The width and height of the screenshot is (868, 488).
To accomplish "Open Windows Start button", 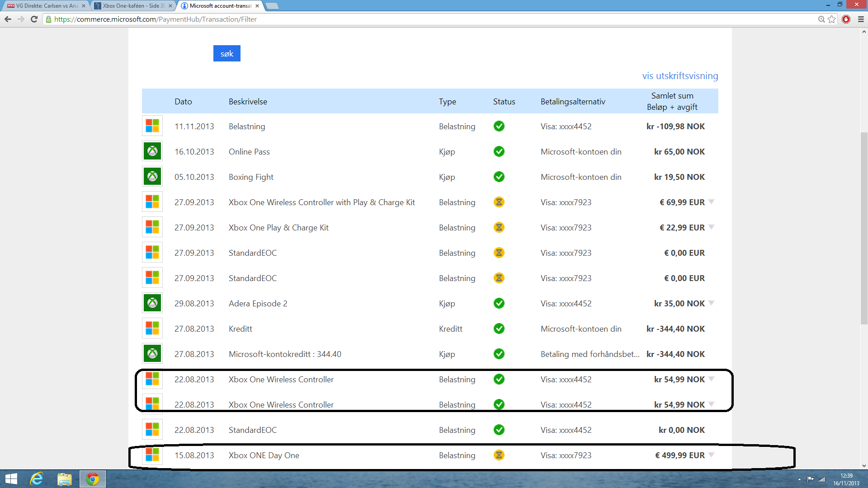I will (11, 479).
